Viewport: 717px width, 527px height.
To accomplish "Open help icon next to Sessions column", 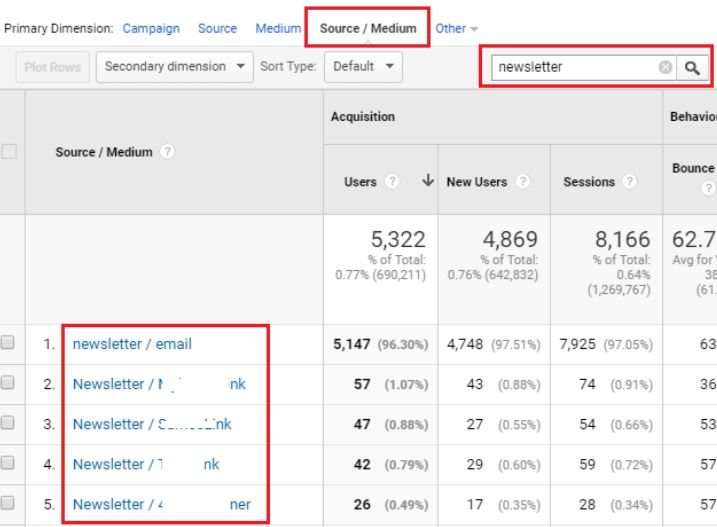I will pyautogui.click(x=630, y=182).
